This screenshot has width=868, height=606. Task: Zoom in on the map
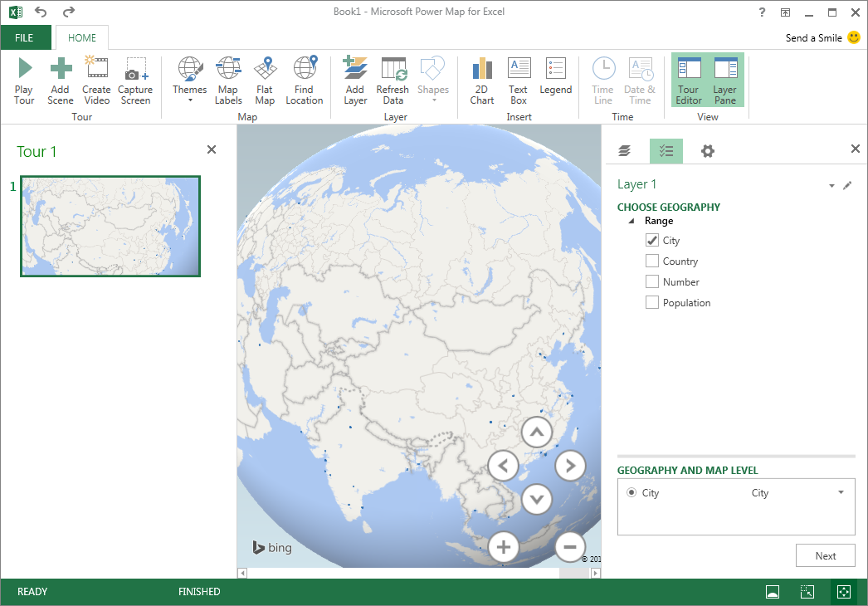(x=503, y=547)
